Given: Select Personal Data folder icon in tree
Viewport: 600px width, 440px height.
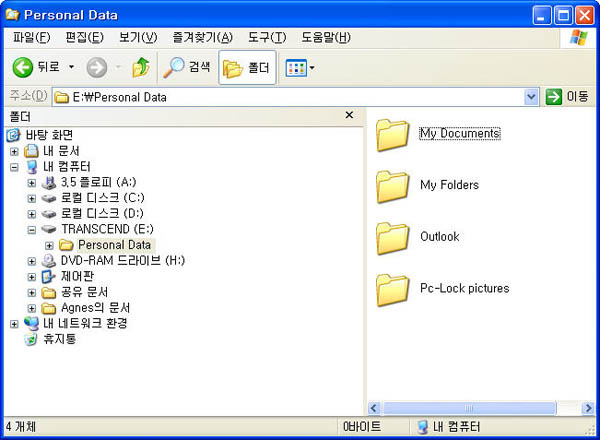Looking at the screenshot, I should pyautogui.click(x=66, y=245).
